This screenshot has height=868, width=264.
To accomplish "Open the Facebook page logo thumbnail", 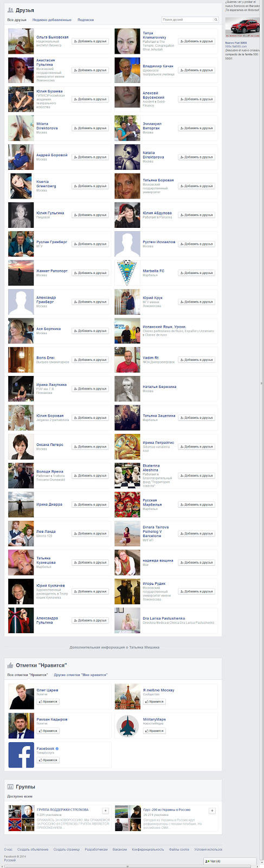I will [21, 755].
